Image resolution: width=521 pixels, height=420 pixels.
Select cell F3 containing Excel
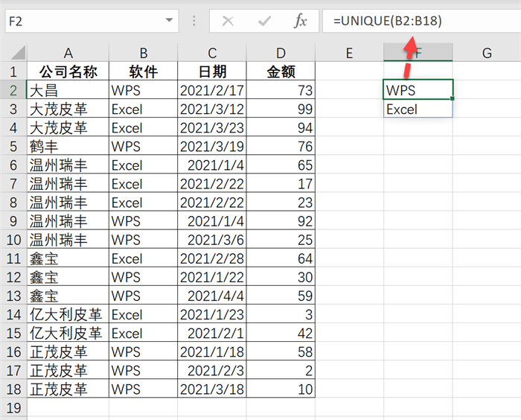(x=418, y=109)
